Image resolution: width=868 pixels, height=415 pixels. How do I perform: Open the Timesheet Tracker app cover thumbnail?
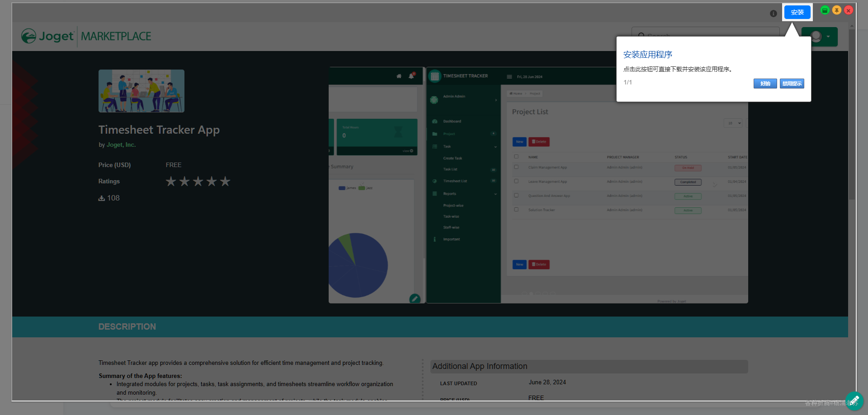142,91
